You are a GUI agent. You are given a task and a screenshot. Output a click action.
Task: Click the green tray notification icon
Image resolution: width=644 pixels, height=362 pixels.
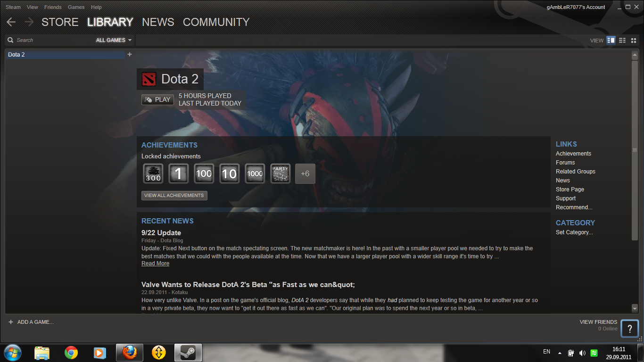coord(594,353)
